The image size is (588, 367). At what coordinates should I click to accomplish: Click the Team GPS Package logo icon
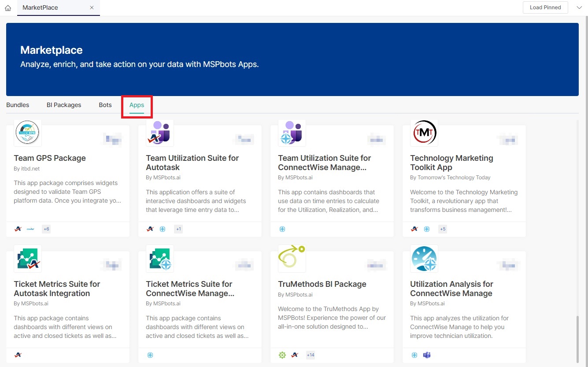coord(28,133)
